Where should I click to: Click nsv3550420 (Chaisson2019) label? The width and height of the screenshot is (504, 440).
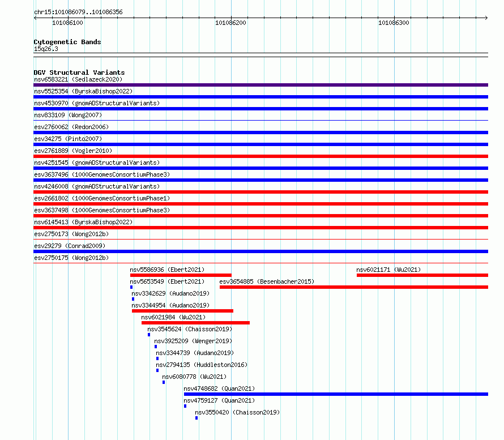click(237, 412)
